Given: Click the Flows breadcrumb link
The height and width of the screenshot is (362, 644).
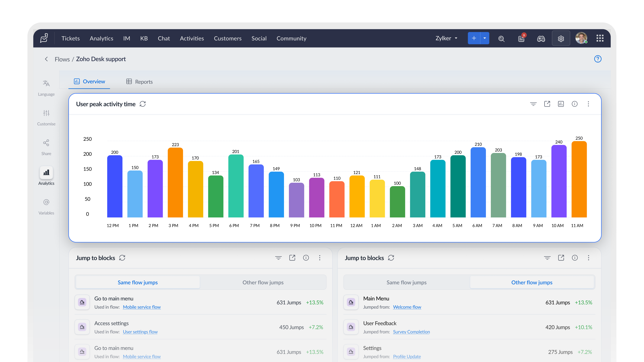Looking at the screenshot, I should click(62, 59).
